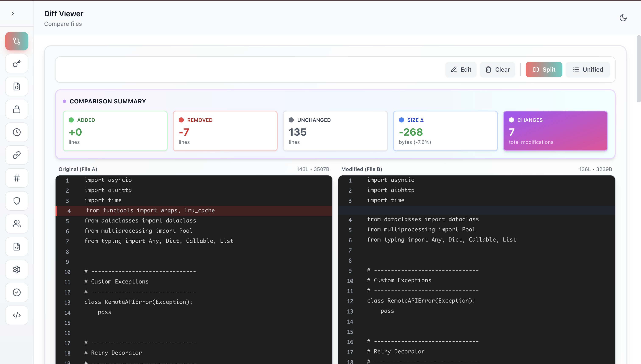Open the settings gear in sidebar
The width and height of the screenshot is (641, 364).
pos(17,269)
